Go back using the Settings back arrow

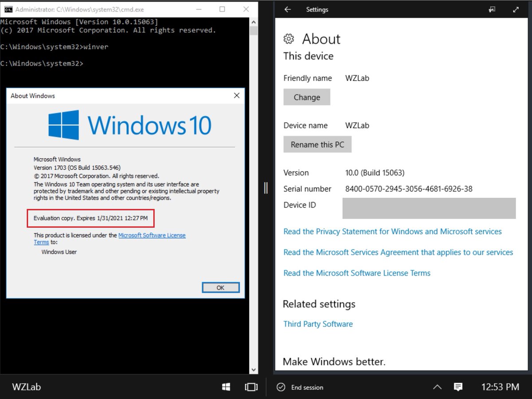[288, 9]
